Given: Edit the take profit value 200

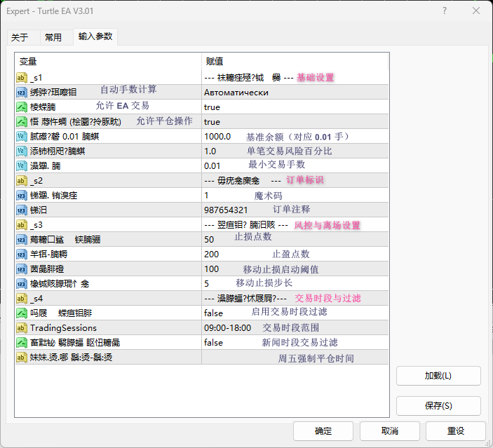Looking at the screenshot, I should coord(295,254).
